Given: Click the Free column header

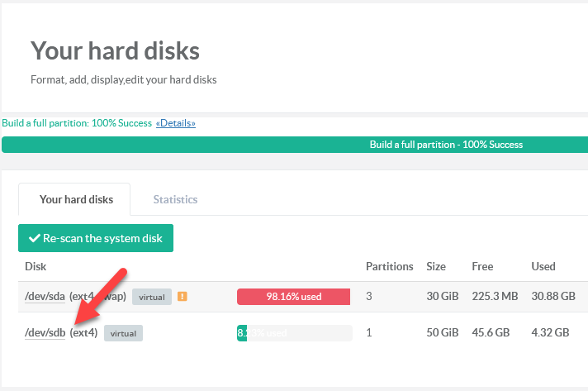Looking at the screenshot, I should pyautogui.click(x=482, y=266).
